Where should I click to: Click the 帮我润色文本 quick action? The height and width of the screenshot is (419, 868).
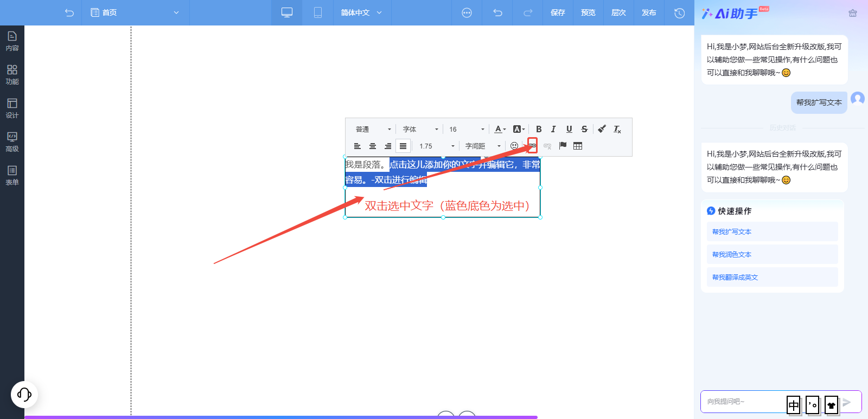point(732,254)
